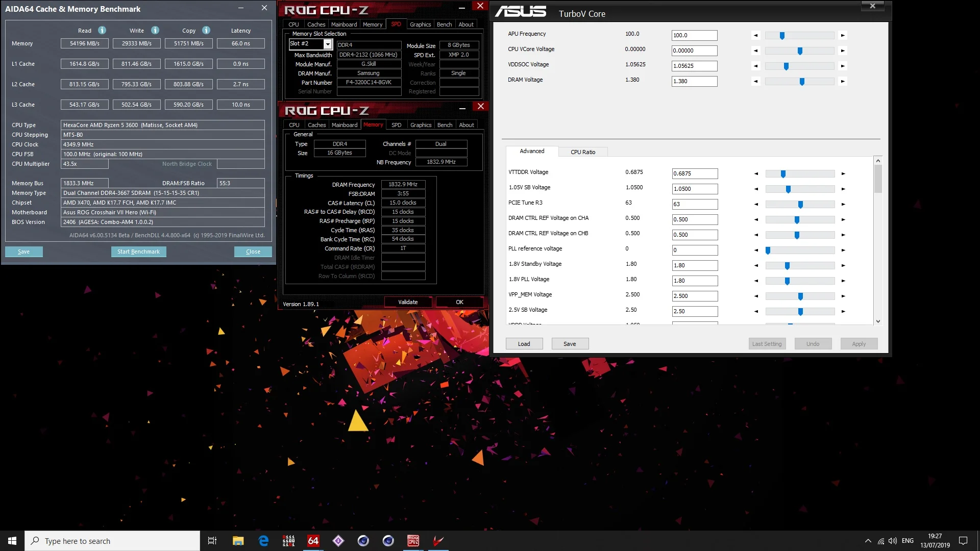
Task: Open the CPU Ratio tab in TurboV Core
Action: click(x=582, y=152)
